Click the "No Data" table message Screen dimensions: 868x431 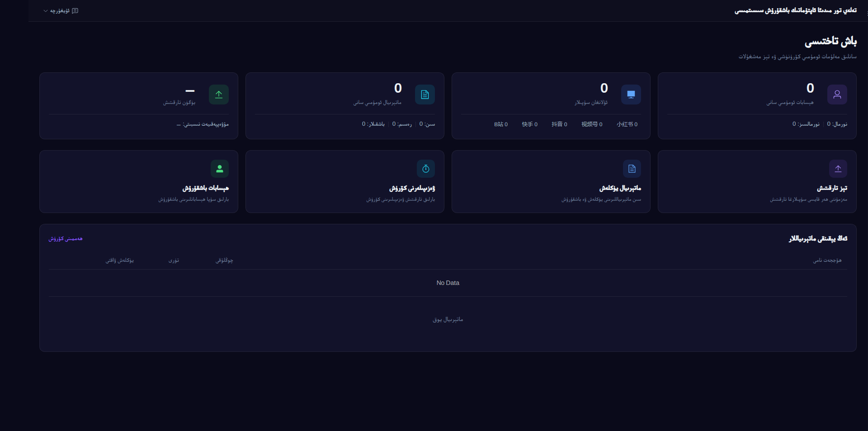click(x=448, y=283)
